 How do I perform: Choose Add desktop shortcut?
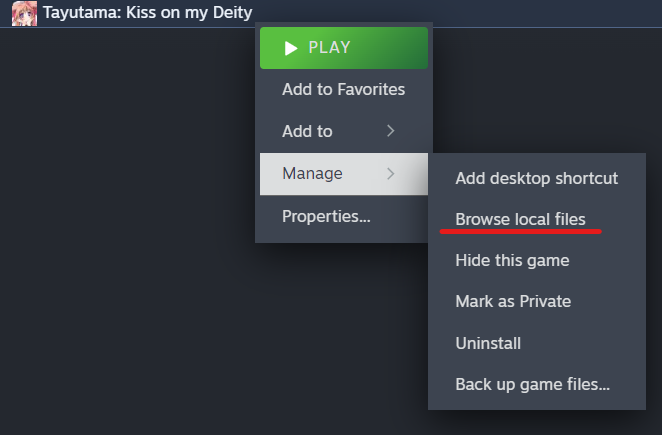537,178
